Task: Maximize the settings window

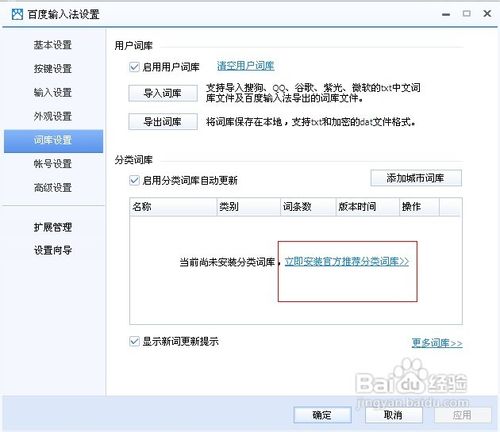Action: pos(467,14)
